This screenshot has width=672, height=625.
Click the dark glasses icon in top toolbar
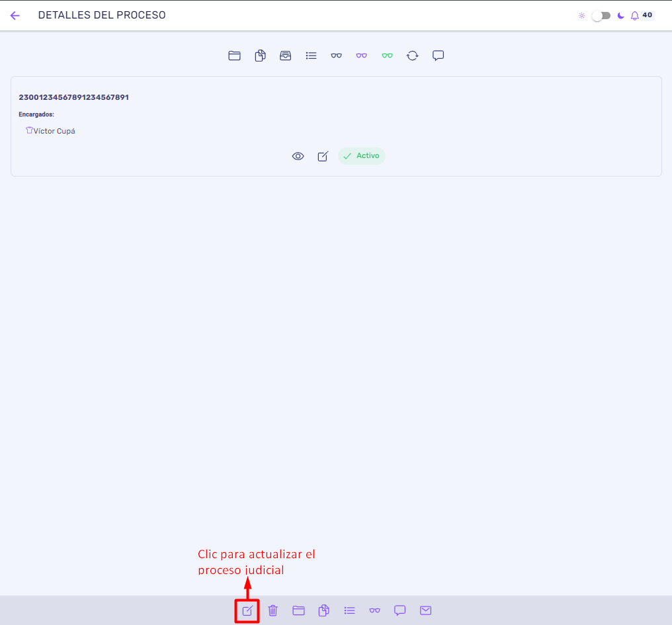[337, 56]
